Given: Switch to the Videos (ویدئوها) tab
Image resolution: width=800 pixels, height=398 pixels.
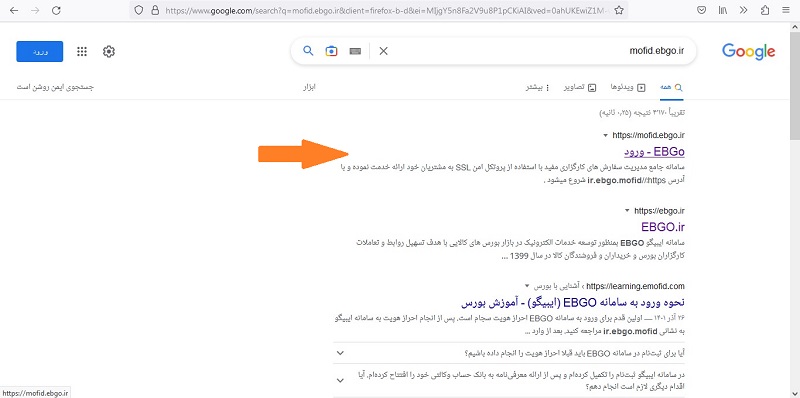Looking at the screenshot, I should click(x=628, y=87).
